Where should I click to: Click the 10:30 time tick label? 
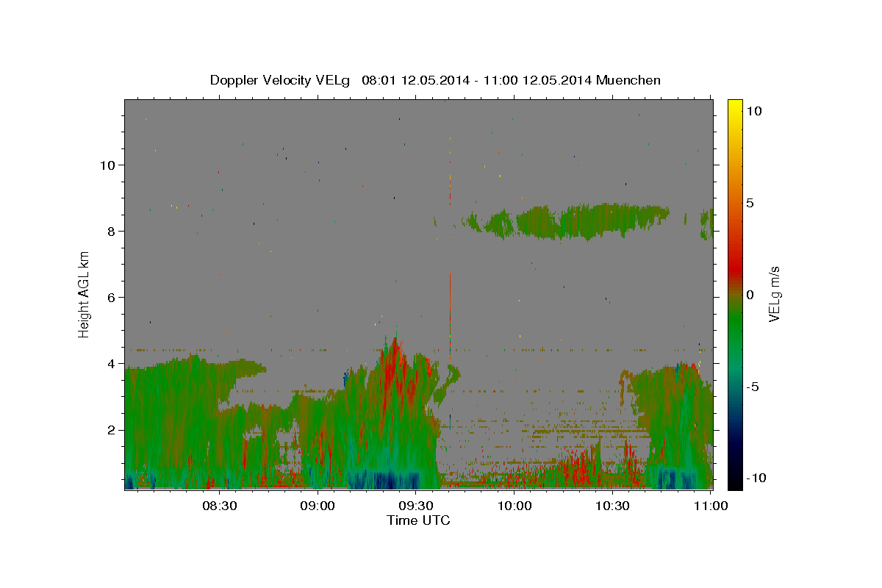[613, 506]
